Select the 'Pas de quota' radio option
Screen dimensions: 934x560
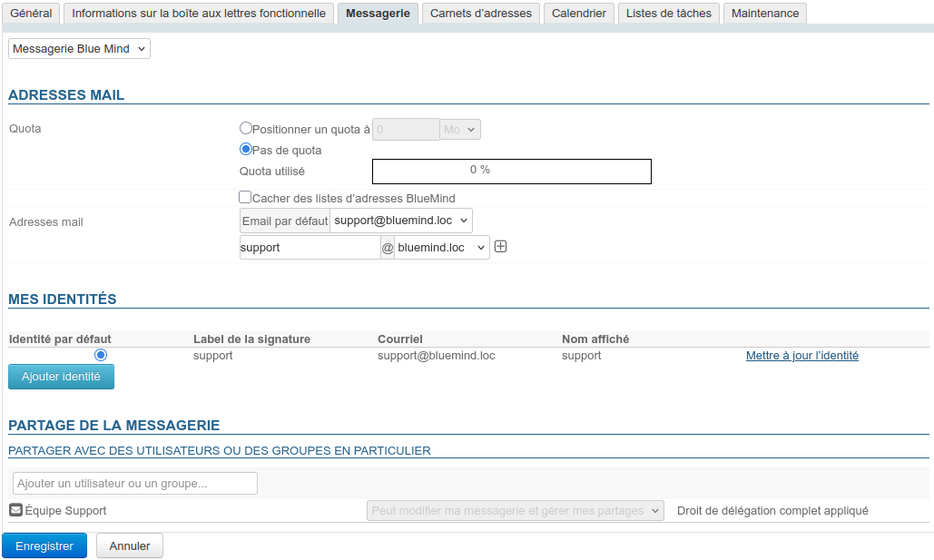coord(245,150)
